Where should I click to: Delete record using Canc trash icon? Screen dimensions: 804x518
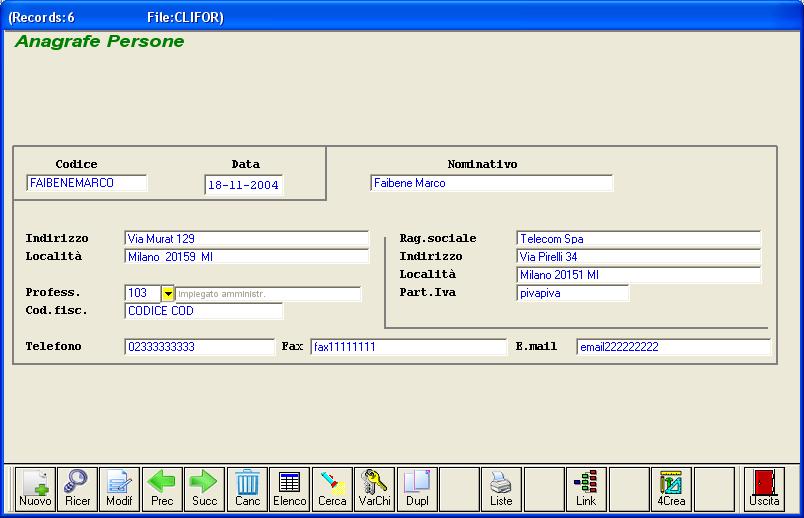[247, 487]
